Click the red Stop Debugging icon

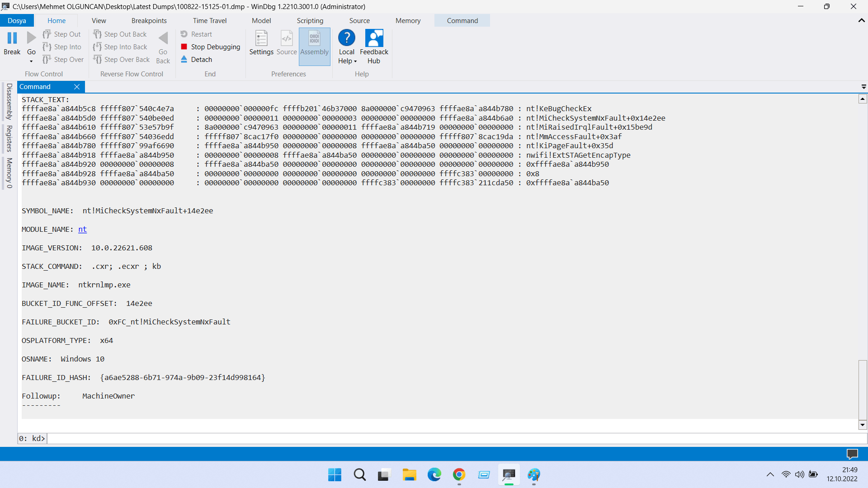coord(184,47)
